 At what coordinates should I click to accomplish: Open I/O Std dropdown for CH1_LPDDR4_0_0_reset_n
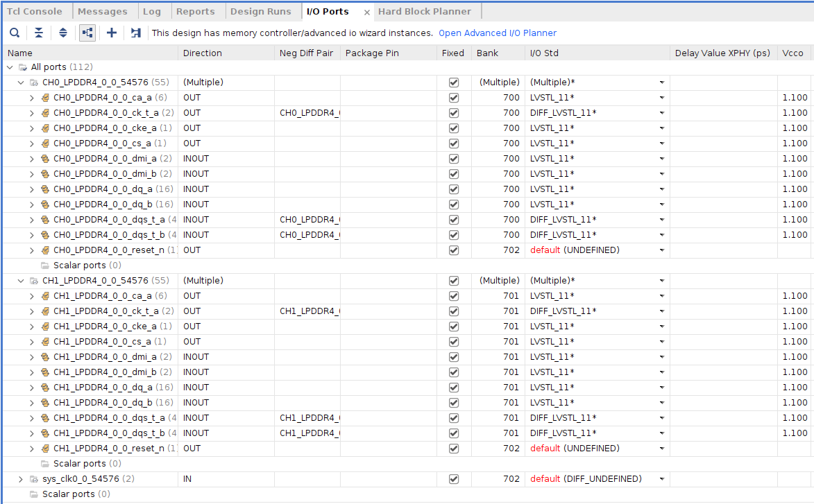click(661, 449)
